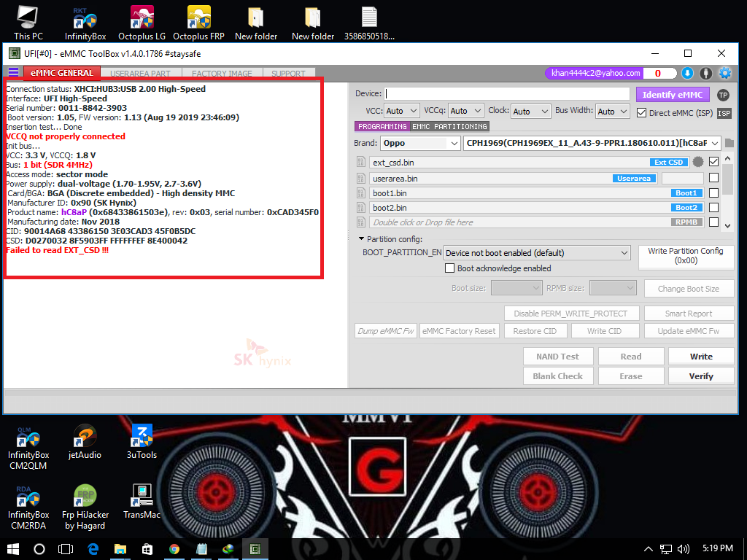This screenshot has height=560, width=747.
Task: Open jetAudio desktop shortcut
Action: click(85, 442)
